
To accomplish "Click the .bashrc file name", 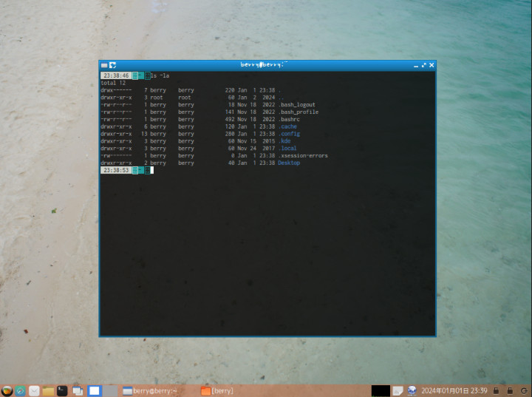I will (x=289, y=119).
